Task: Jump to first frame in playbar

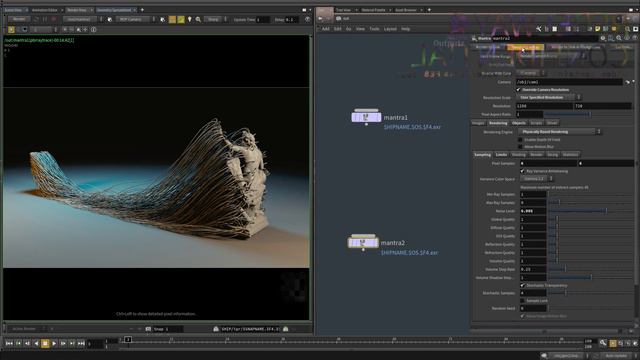Action: coord(9,344)
